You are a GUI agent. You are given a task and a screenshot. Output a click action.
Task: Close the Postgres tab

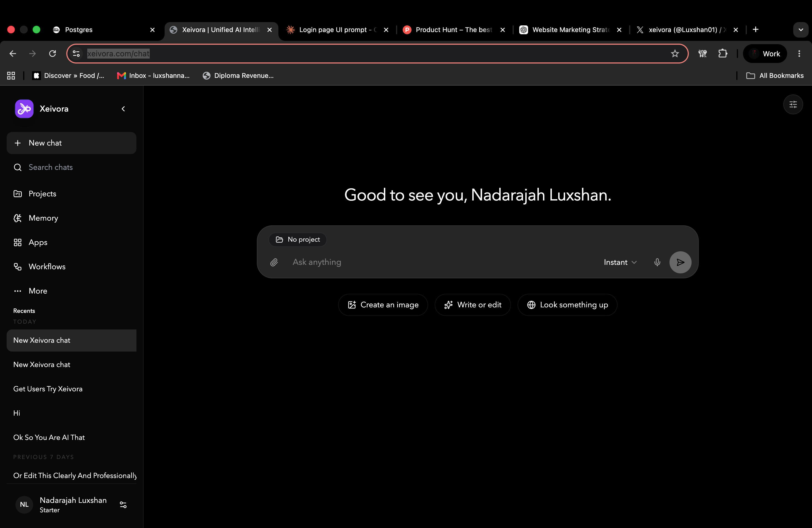152,30
